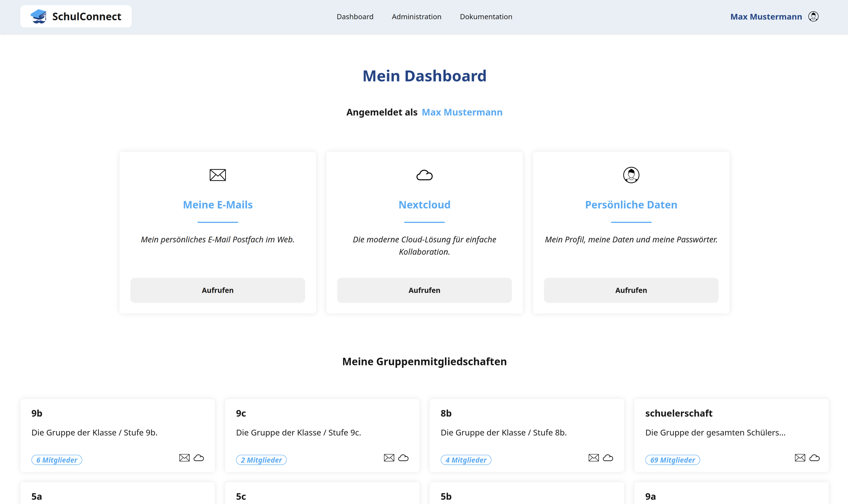This screenshot has width=848, height=504.
Task: Click text 'Die Gruppe der Klasse / Stufe 9b.'
Action: coord(95,433)
